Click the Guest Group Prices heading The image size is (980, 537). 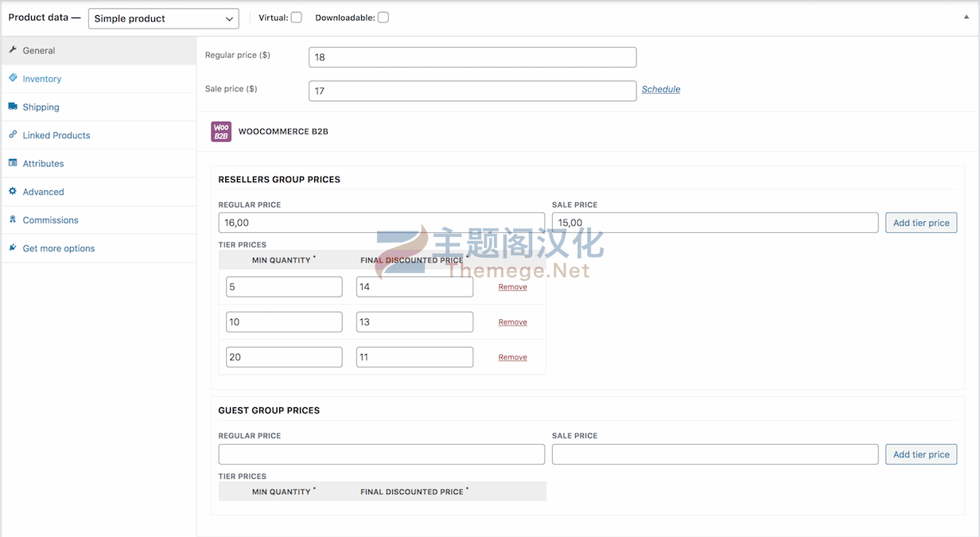269,411
